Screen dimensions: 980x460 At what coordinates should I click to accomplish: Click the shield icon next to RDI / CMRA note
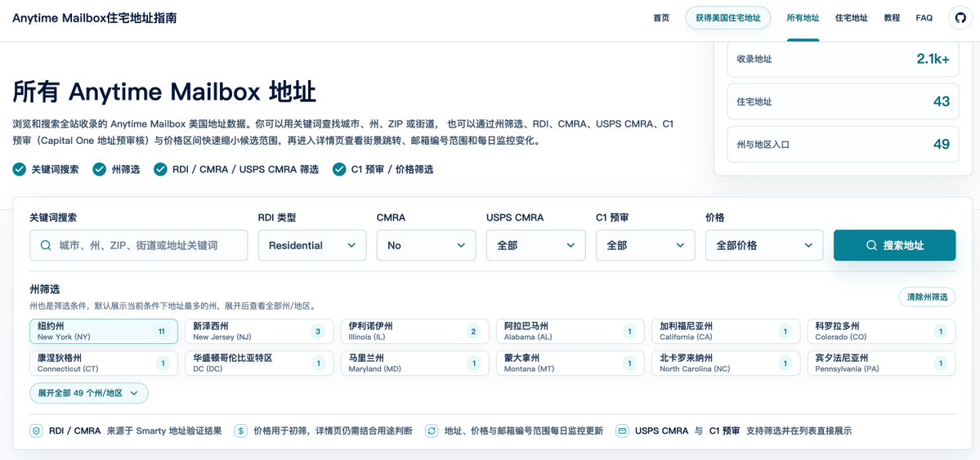click(x=36, y=431)
